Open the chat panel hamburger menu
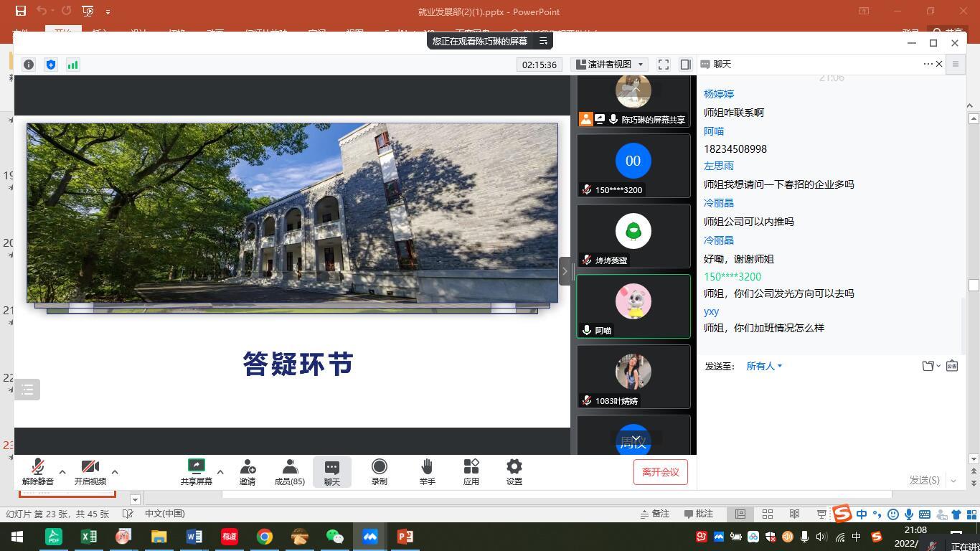Viewport: 980px width, 551px height. tap(955, 64)
